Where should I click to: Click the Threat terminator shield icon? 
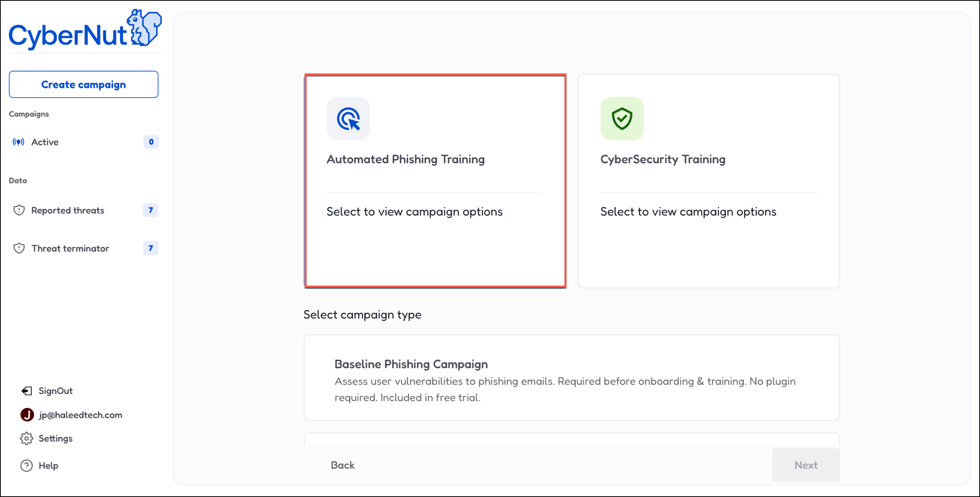[x=19, y=248]
